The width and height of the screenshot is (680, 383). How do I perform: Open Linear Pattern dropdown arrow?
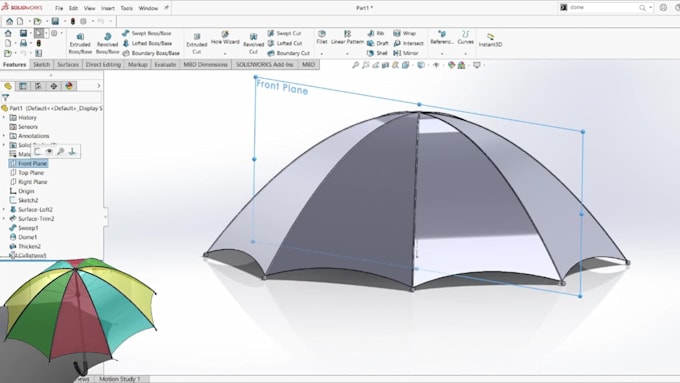347,54
